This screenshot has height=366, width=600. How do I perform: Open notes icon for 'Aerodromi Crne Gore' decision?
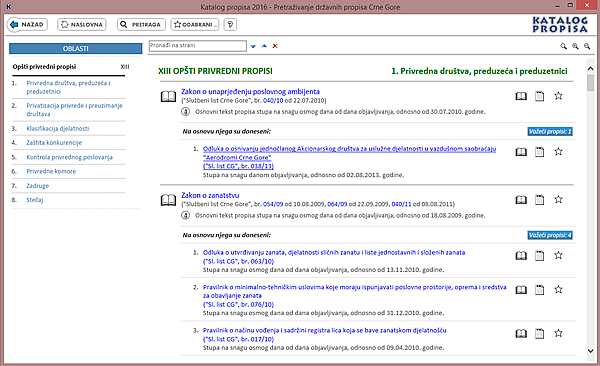pyautogui.click(x=540, y=152)
